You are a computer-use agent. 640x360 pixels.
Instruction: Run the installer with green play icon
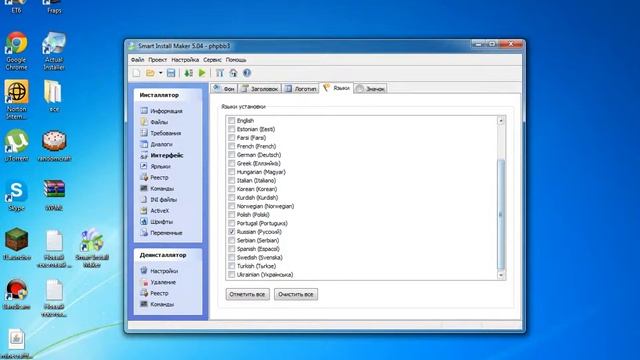pos(202,73)
